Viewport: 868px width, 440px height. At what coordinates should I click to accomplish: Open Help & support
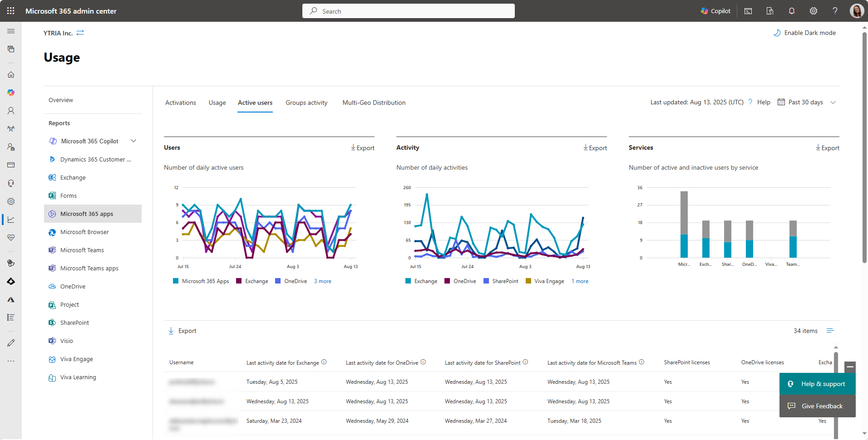point(818,384)
